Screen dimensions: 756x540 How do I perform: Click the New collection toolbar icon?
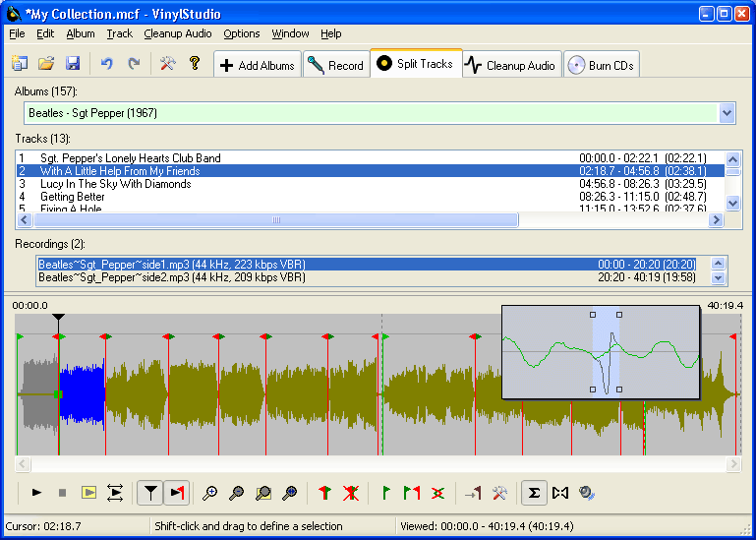pyautogui.click(x=20, y=63)
